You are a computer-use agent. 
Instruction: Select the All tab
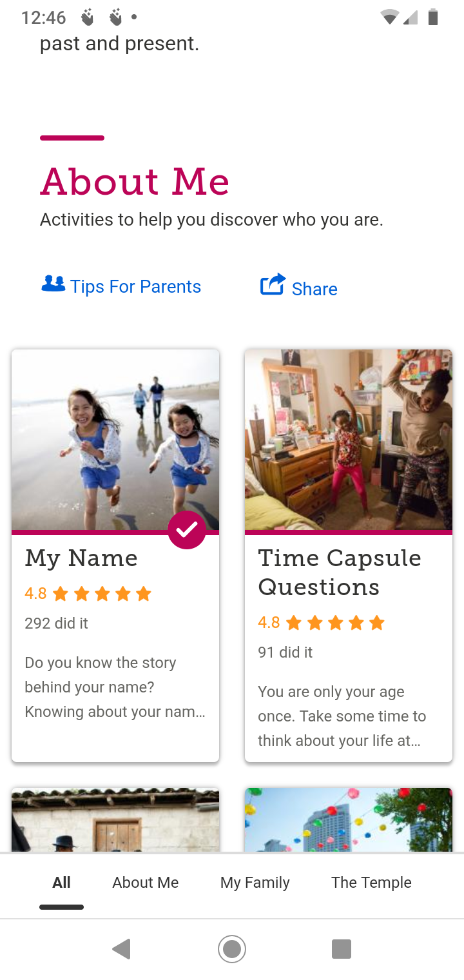[61, 883]
